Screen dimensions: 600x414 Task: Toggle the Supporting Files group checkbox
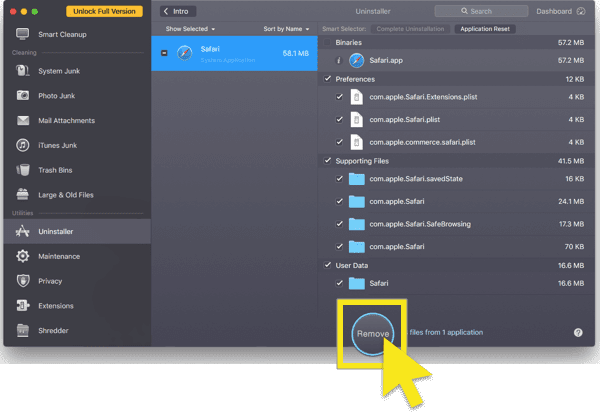[x=328, y=160]
